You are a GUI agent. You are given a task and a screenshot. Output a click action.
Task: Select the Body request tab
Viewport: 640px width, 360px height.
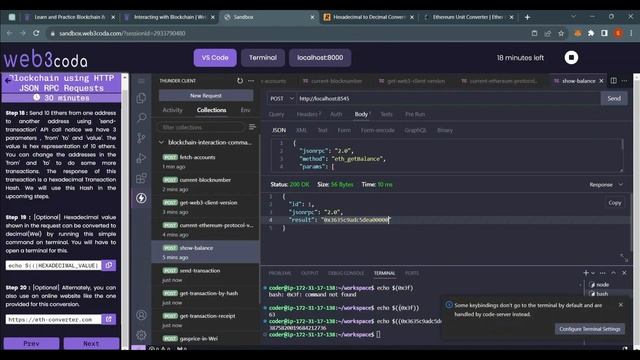tap(362, 114)
